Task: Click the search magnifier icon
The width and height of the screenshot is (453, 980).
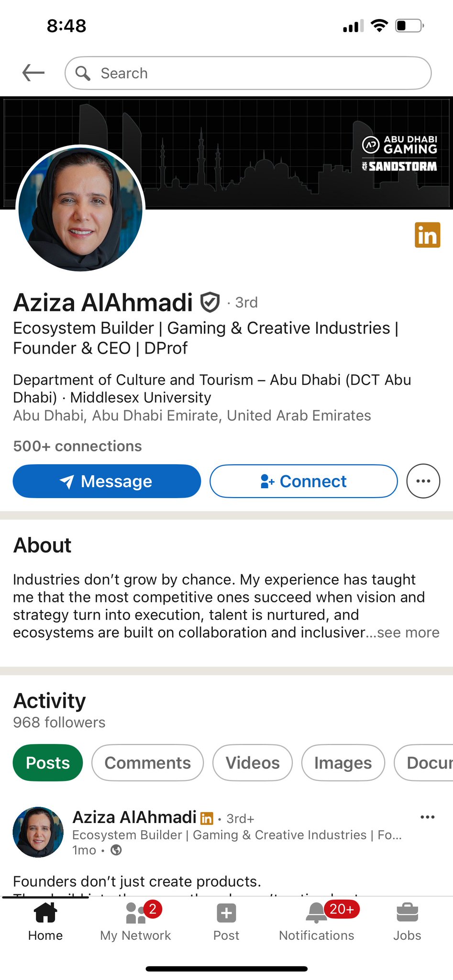Action: pyautogui.click(x=83, y=73)
